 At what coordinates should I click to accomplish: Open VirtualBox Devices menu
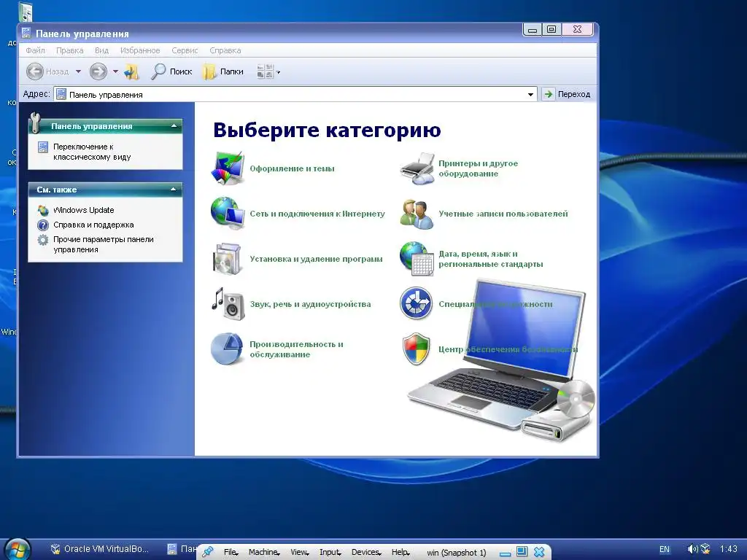point(366,552)
